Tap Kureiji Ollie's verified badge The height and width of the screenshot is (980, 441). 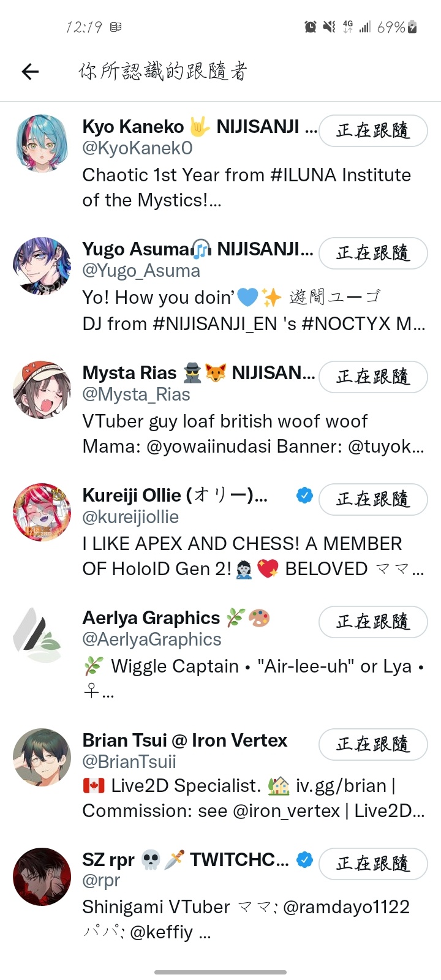(x=304, y=495)
